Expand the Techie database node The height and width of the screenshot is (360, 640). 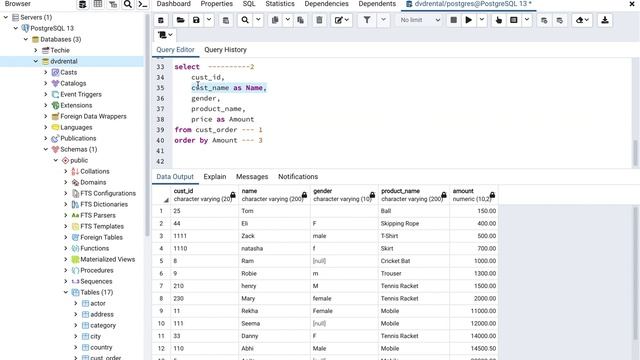pos(36,50)
